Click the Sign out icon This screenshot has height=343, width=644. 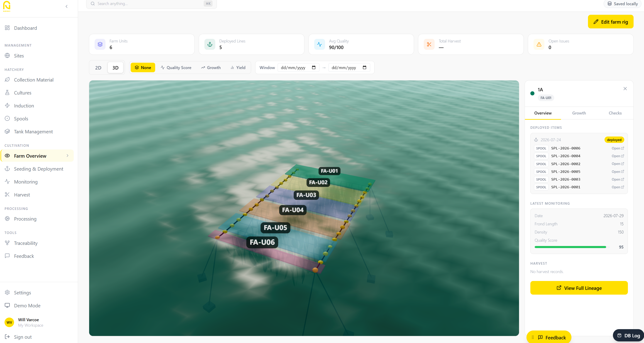click(7, 337)
